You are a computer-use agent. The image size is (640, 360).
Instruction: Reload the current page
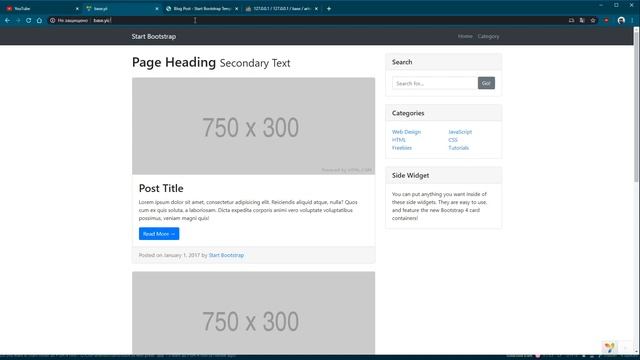point(29,20)
